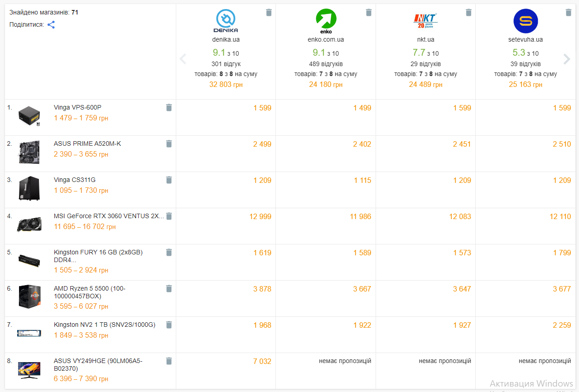Image resolution: width=579 pixels, height=392 pixels.
Task: Open Kingston NV2 1 TB name link
Action: (105, 325)
